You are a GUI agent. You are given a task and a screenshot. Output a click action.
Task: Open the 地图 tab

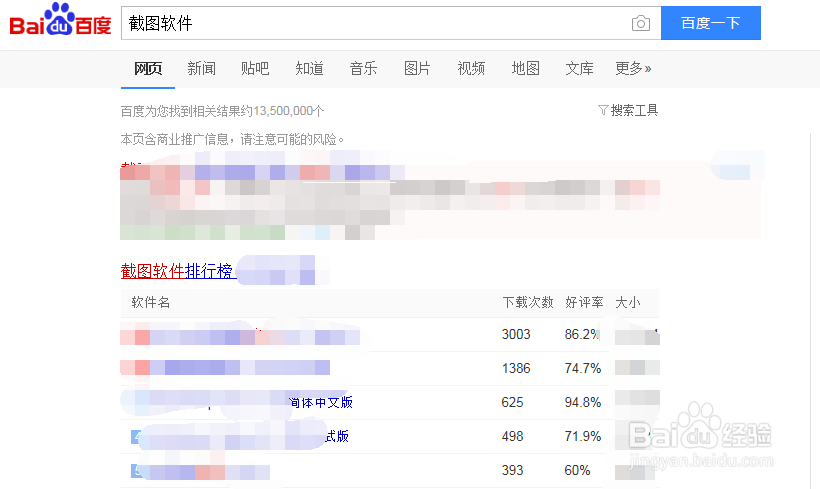point(526,69)
